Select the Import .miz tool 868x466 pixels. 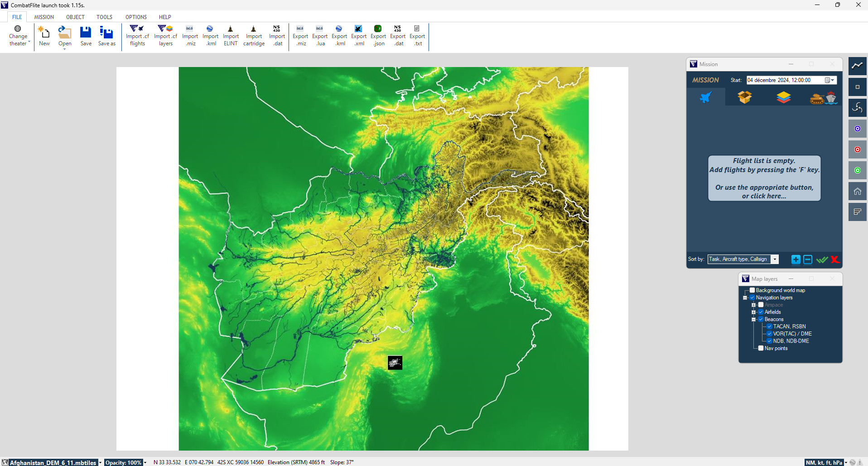190,35
